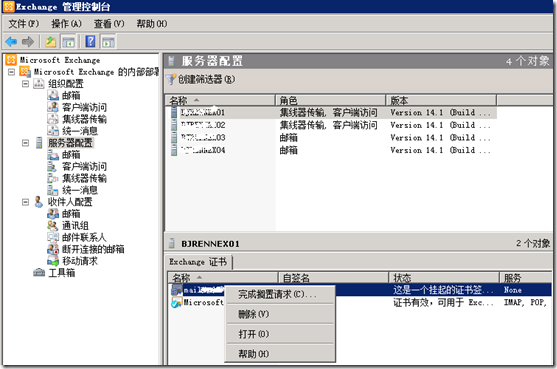This screenshot has width=557, height=369.
Task: Click the 邮件联系人 icon
Action: pyautogui.click(x=53, y=237)
